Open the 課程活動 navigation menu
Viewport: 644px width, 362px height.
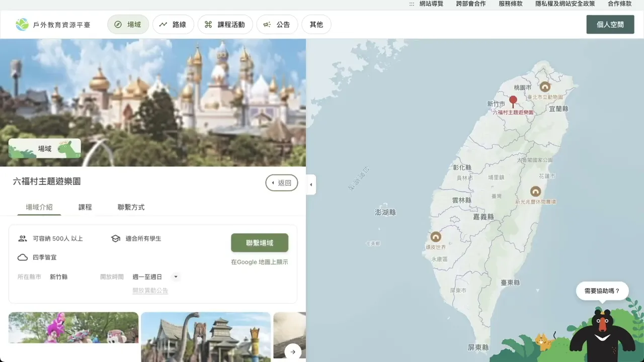225,24
